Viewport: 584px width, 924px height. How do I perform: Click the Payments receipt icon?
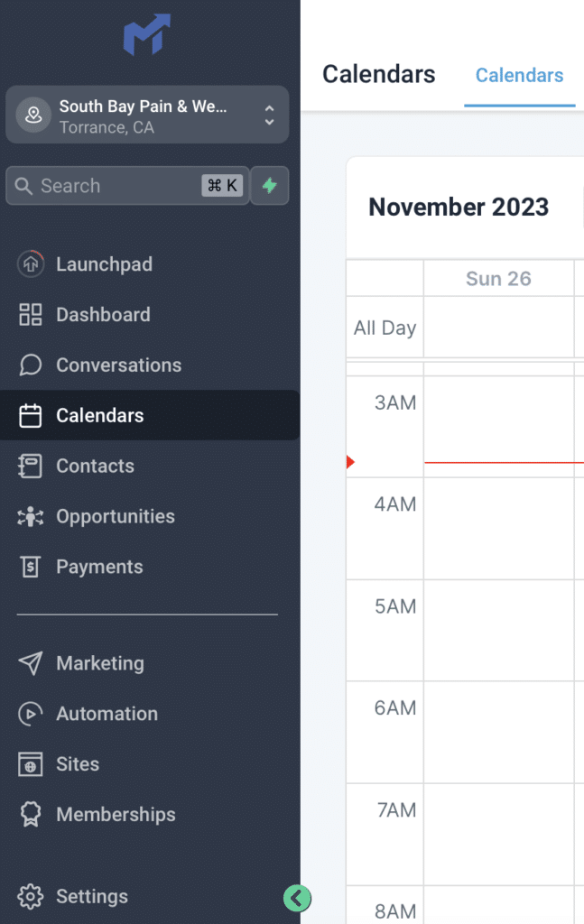tap(31, 568)
